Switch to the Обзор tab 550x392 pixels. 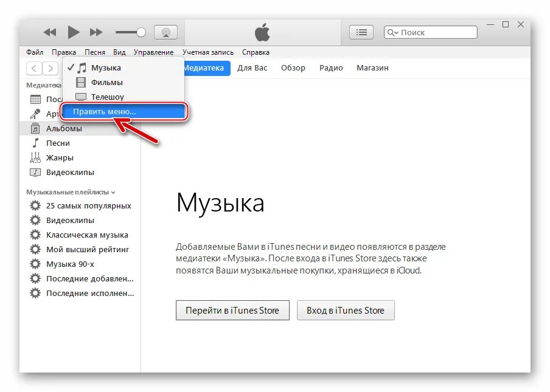point(293,68)
